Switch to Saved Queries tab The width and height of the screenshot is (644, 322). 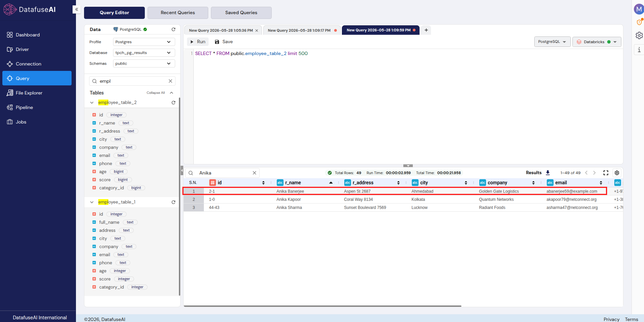tap(241, 12)
